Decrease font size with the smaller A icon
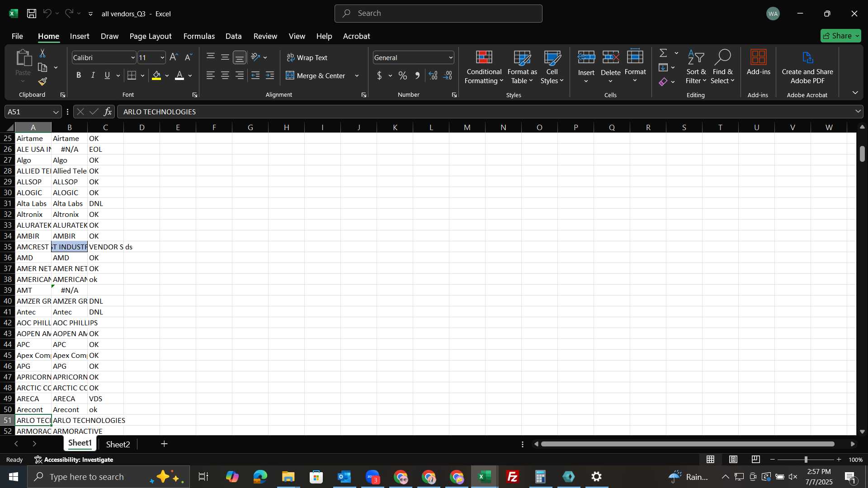The image size is (868, 488). (189, 57)
